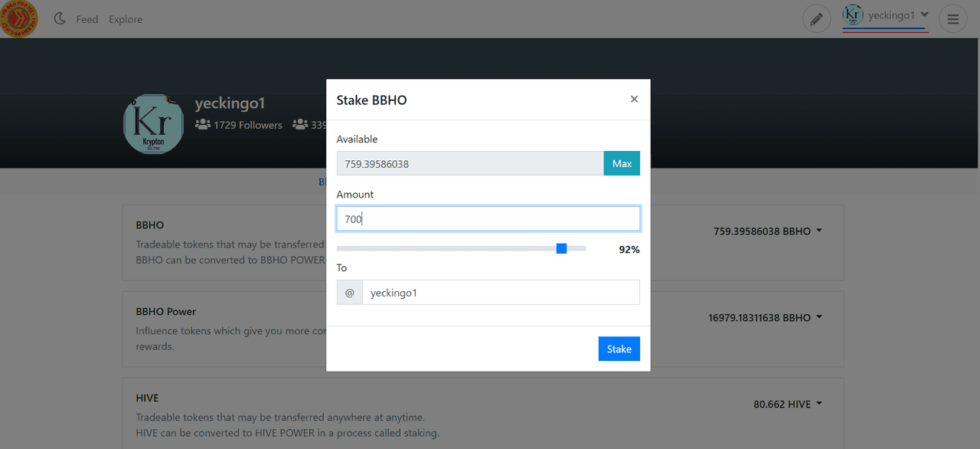
Task: Click the Amount input field
Action: (x=488, y=218)
